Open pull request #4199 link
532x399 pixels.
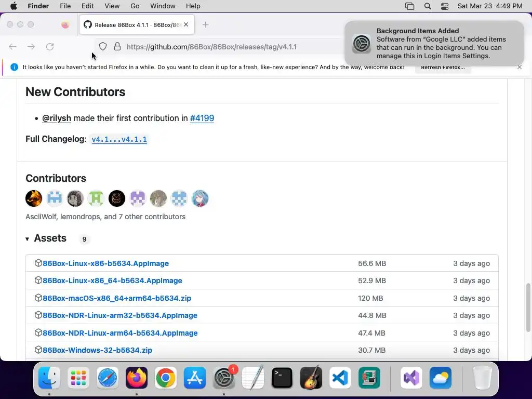pos(202,118)
